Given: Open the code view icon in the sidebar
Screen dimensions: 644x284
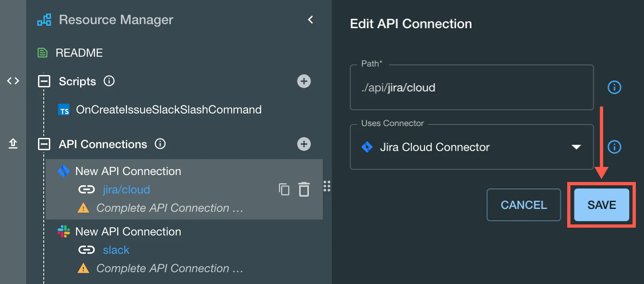Looking at the screenshot, I should point(13,81).
